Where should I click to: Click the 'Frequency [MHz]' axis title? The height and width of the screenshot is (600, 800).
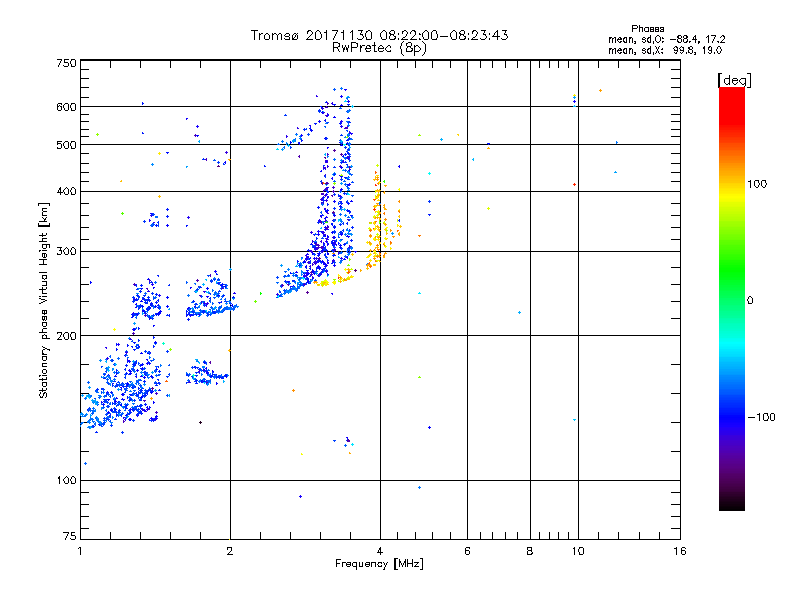(379, 564)
